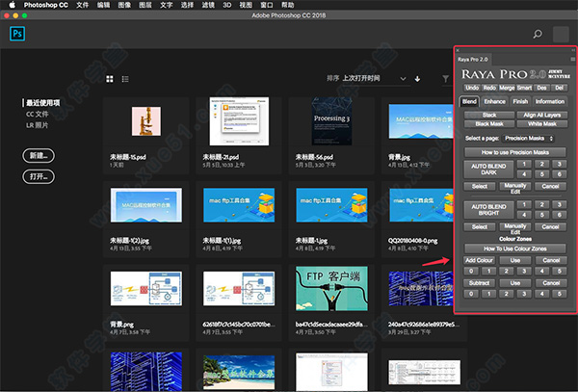Click Use next to Add Colour
This screenshot has width=578, height=392.
click(515, 260)
